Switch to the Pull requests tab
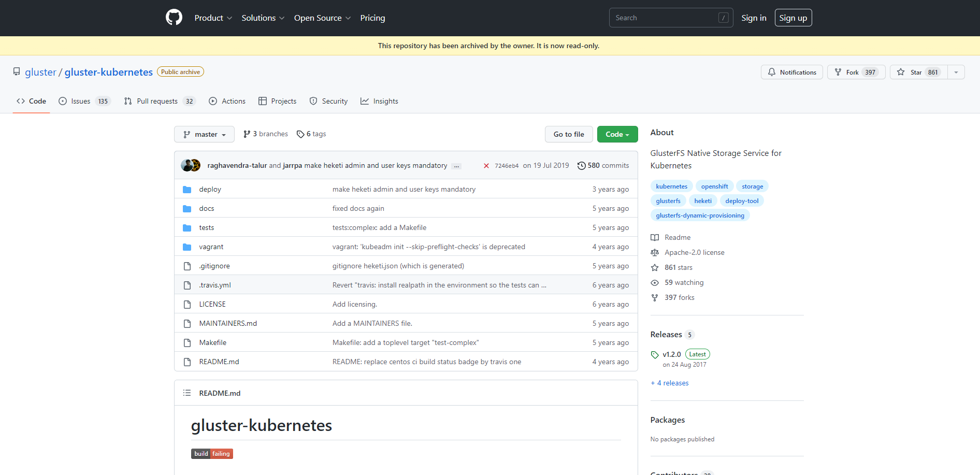The image size is (980, 475). [160, 101]
